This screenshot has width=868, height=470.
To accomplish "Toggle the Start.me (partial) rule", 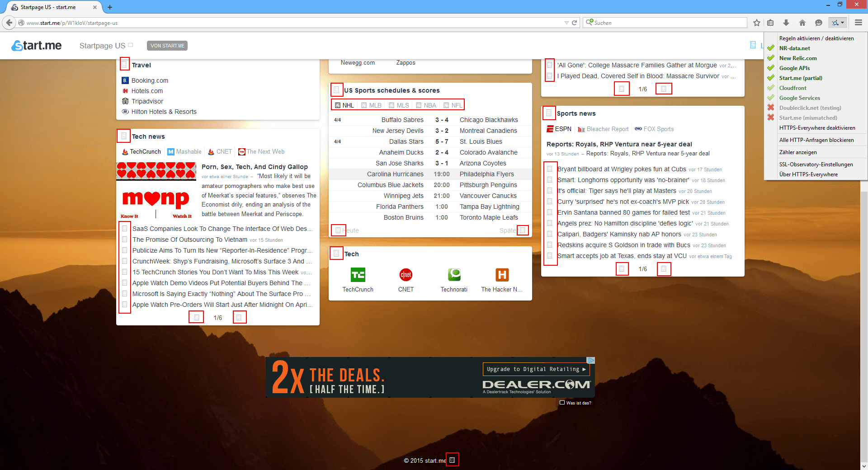I will [800, 78].
